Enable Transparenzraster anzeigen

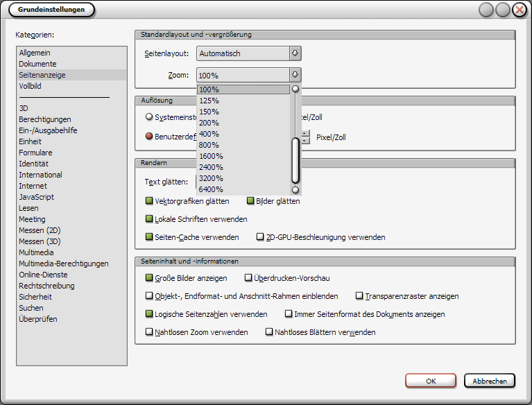pos(359,296)
